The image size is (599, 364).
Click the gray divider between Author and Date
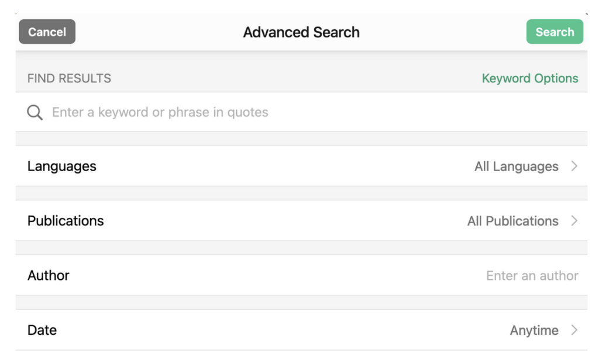pyautogui.click(x=301, y=303)
